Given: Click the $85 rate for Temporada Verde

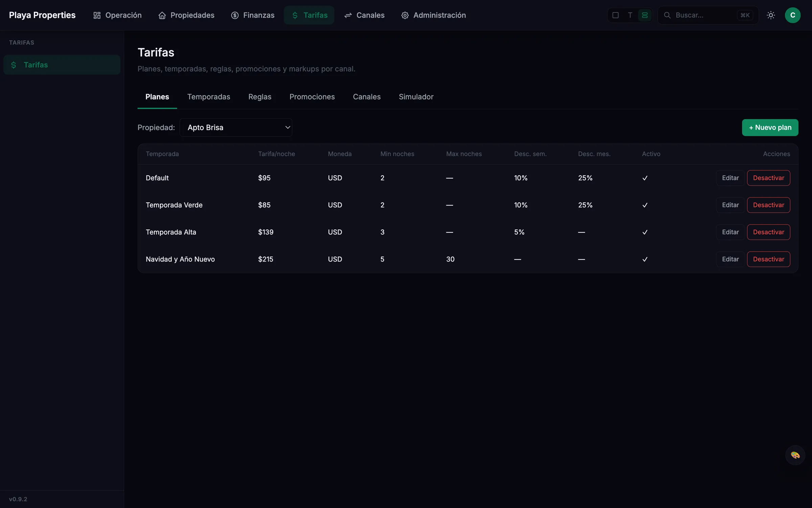Looking at the screenshot, I should (264, 205).
